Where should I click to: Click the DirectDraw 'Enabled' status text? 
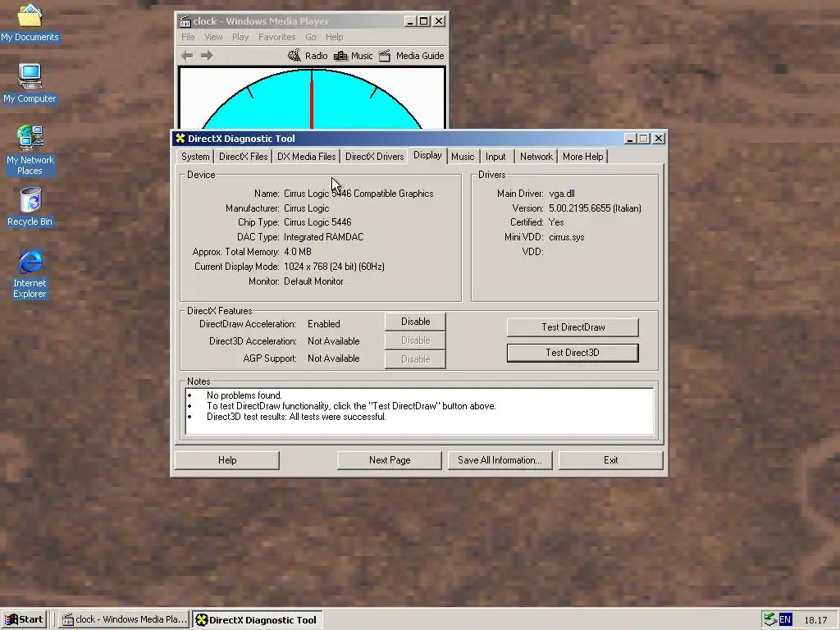coord(323,324)
